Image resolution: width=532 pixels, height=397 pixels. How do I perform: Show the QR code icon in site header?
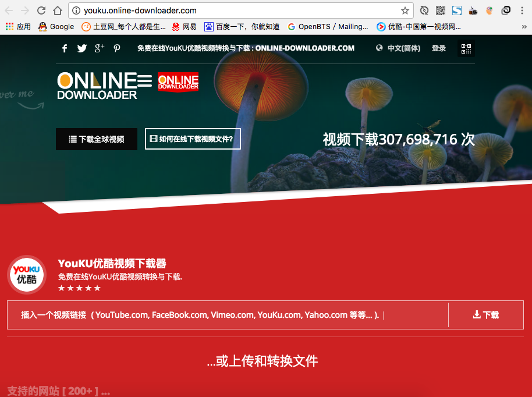click(466, 49)
